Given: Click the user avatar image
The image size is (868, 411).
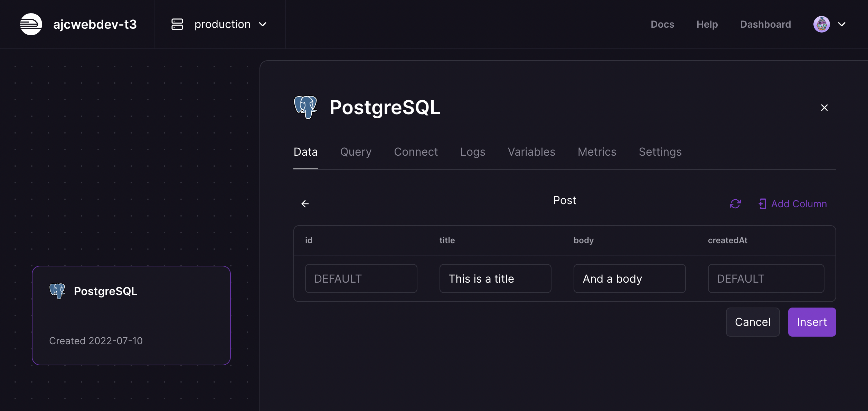Looking at the screenshot, I should point(821,24).
